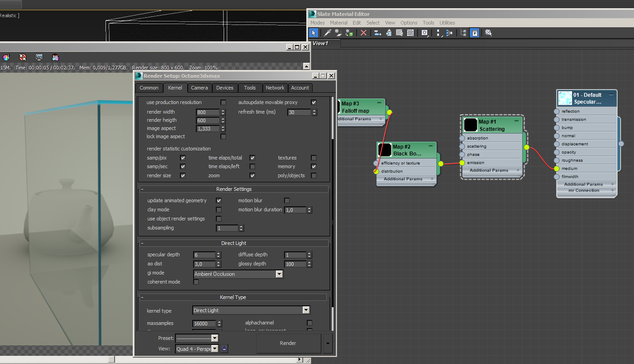The image size is (634, 364).
Task: Toggle Material/Map Browser icon
Action: (464, 33)
